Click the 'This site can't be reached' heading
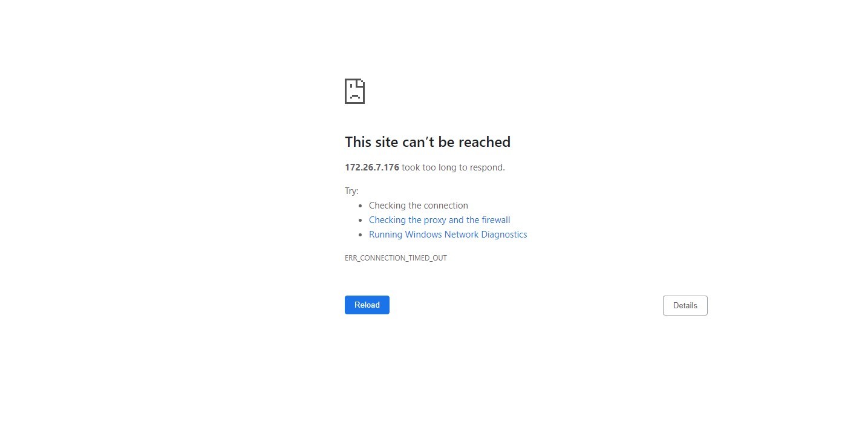This screenshot has height=434, width=868. coord(428,142)
